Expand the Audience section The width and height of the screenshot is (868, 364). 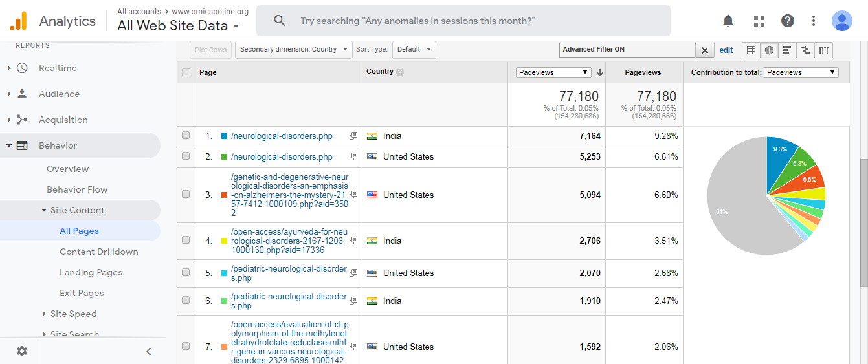pyautogui.click(x=9, y=94)
